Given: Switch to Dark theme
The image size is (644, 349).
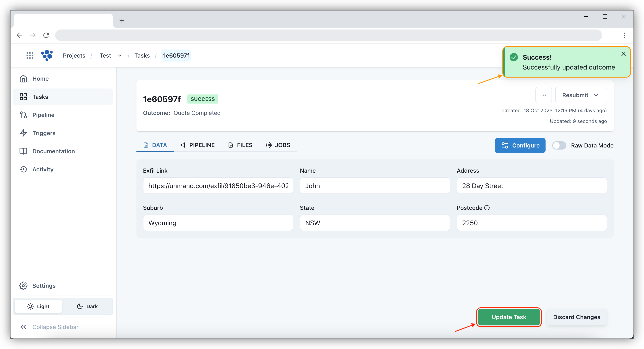Looking at the screenshot, I should (x=87, y=306).
